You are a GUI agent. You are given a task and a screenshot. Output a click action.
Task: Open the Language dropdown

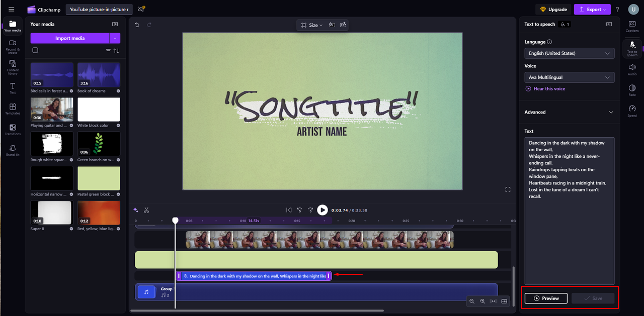[x=569, y=53]
